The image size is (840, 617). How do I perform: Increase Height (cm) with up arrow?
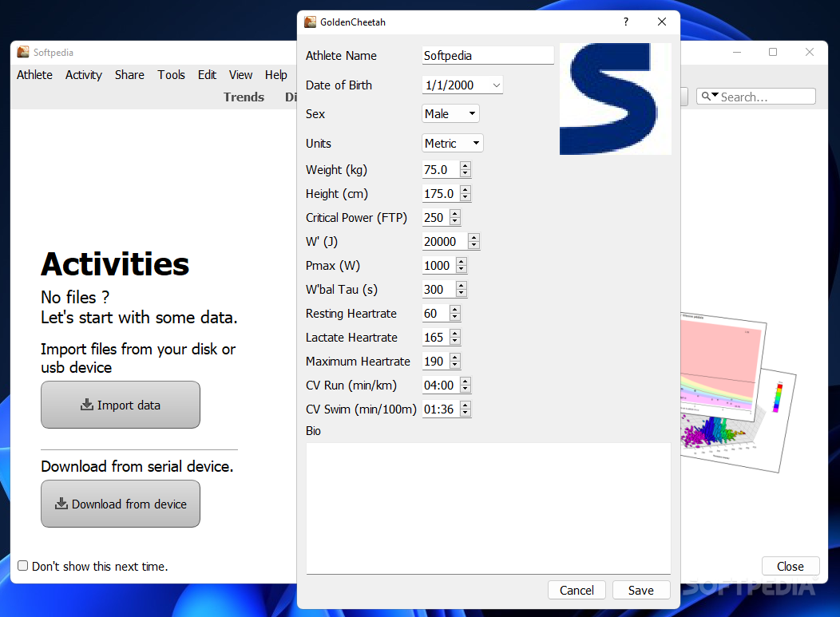(466, 190)
